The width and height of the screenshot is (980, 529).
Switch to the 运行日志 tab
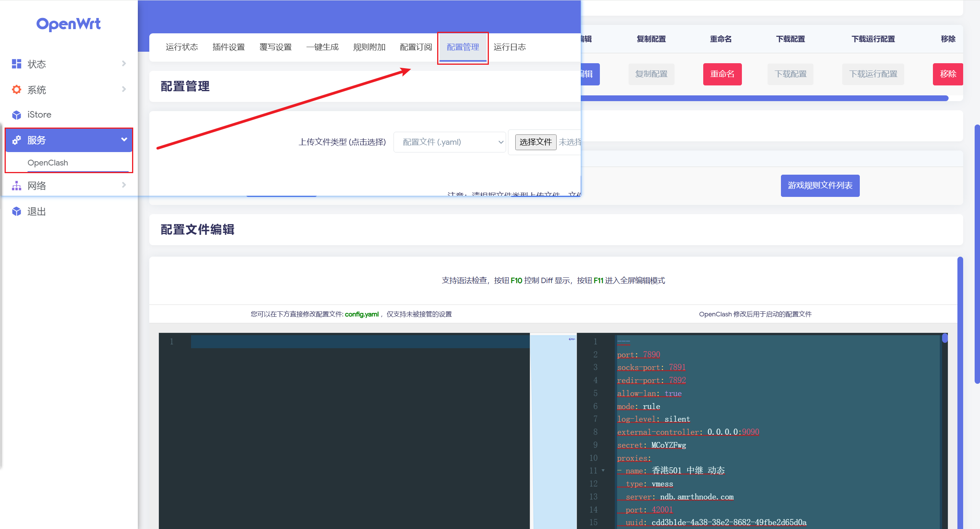510,47
